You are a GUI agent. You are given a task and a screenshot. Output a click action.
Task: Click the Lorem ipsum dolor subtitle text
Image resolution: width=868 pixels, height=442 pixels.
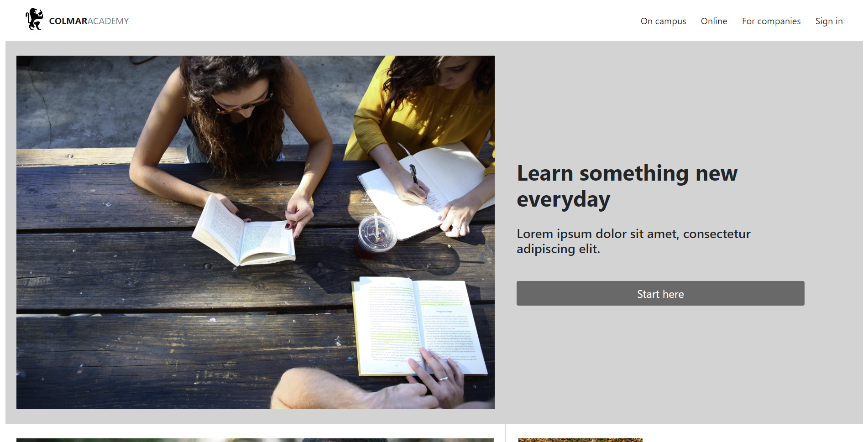(633, 241)
